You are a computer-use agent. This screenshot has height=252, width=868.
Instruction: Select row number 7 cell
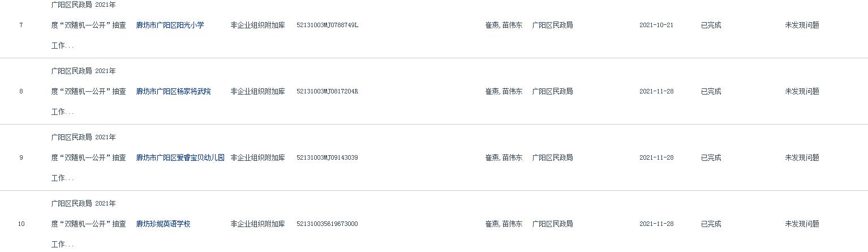[x=21, y=25]
